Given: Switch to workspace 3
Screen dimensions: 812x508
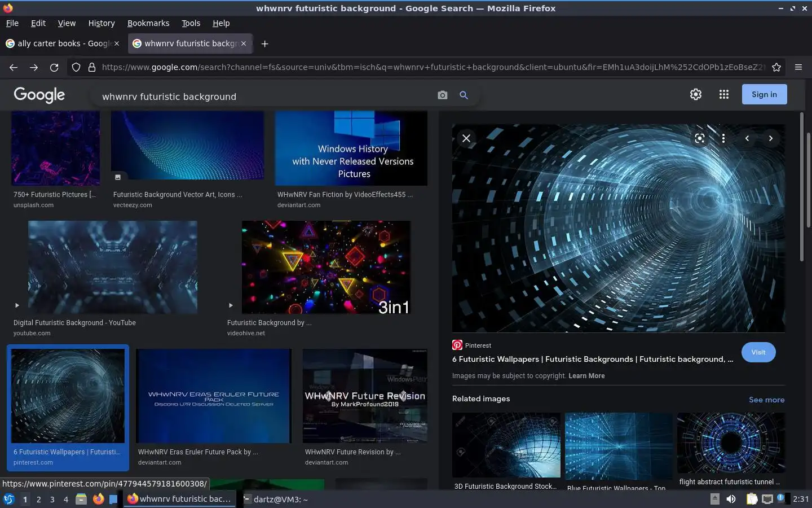Looking at the screenshot, I should pyautogui.click(x=52, y=500).
